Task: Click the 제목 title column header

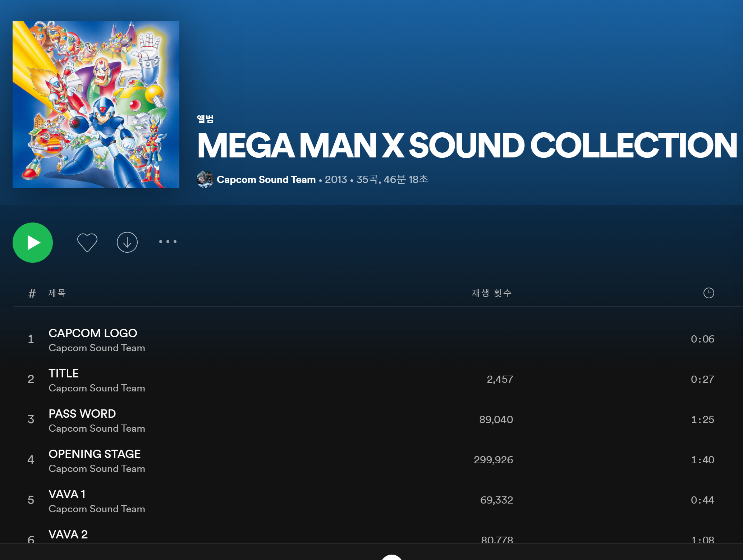Action: click(x=57, y=293)
